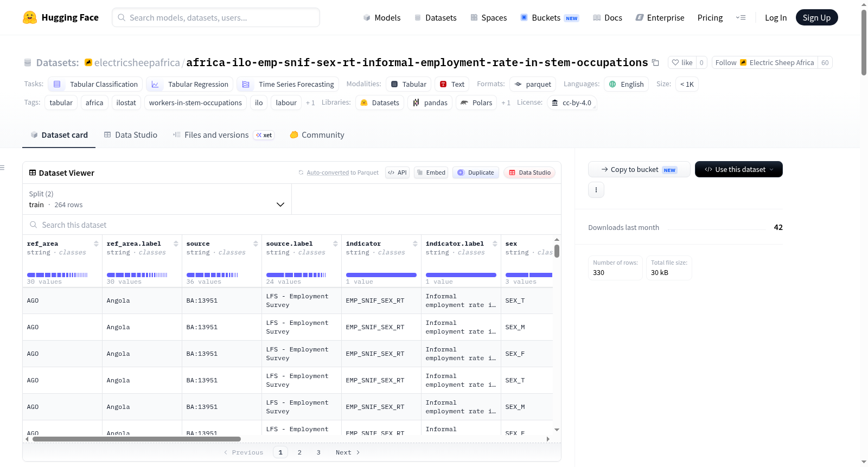Click the Duplicate button
Screen dimensions: 868x467
(476, 172)
